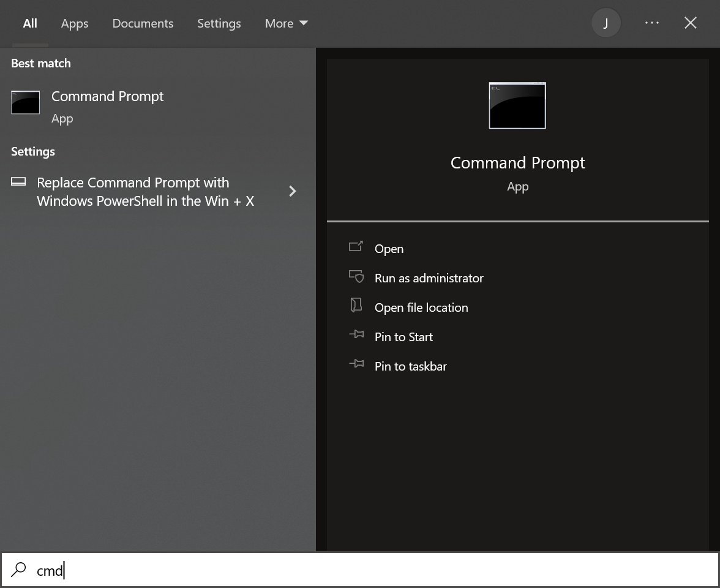Screen dimensions: 720x588
Task: Click the Pin to taskbar pin icon
Action: click(x=356, y=364)
